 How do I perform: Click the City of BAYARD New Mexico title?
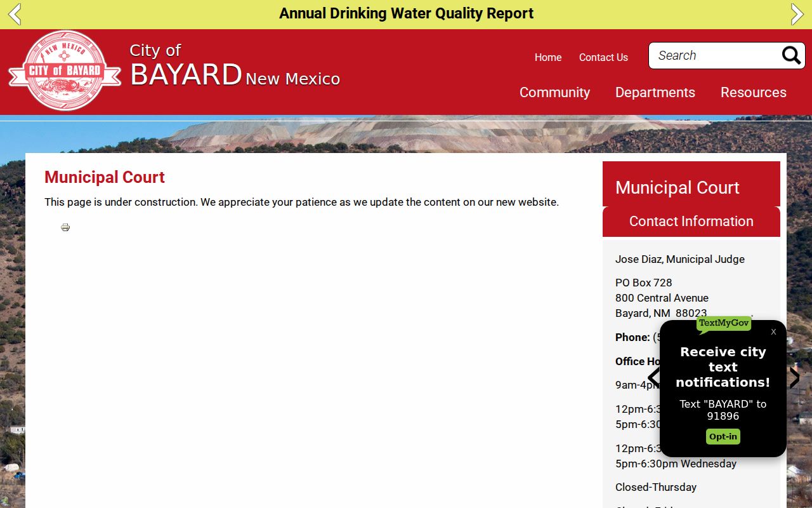pyautogui.click(x=235, y=66)
